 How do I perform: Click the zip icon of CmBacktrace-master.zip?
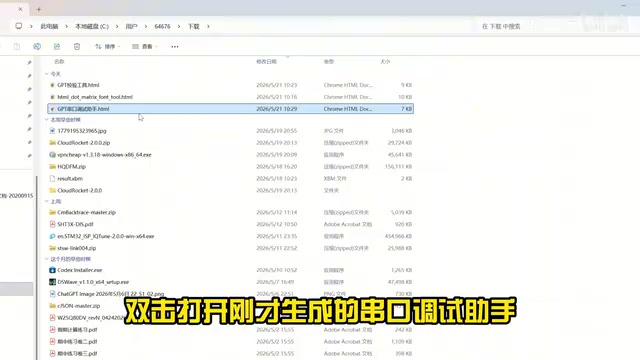52,212
